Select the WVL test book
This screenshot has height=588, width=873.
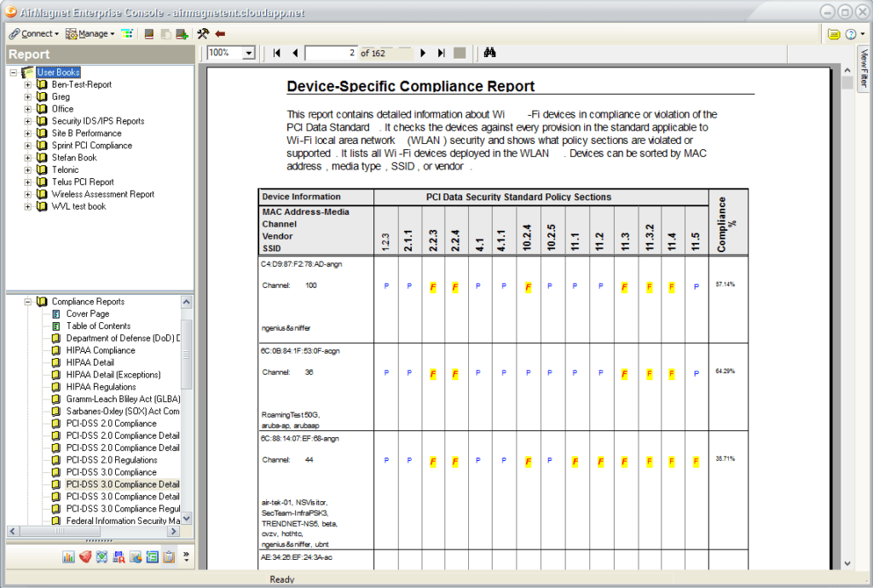pyautogui.click(x=78, y=207)
